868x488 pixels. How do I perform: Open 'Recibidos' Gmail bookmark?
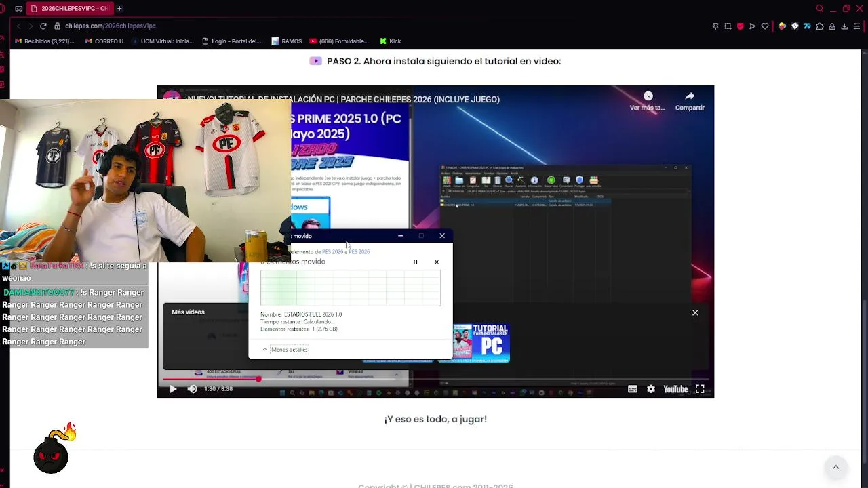tap(45, 41)
